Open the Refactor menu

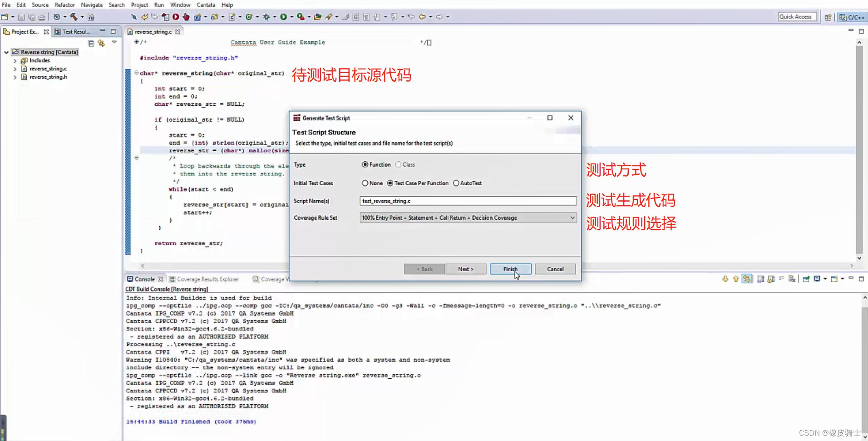(64, 5)
